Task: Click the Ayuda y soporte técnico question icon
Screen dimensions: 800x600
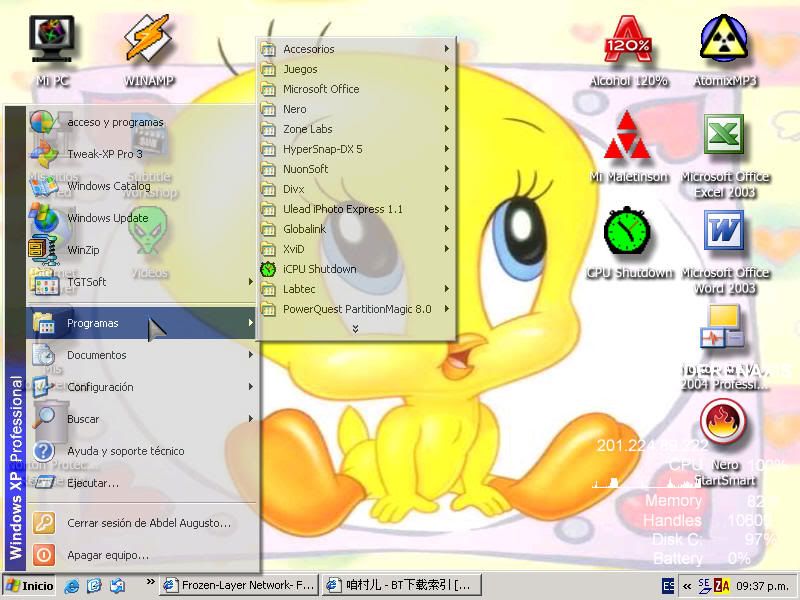Action: point(44,451)
